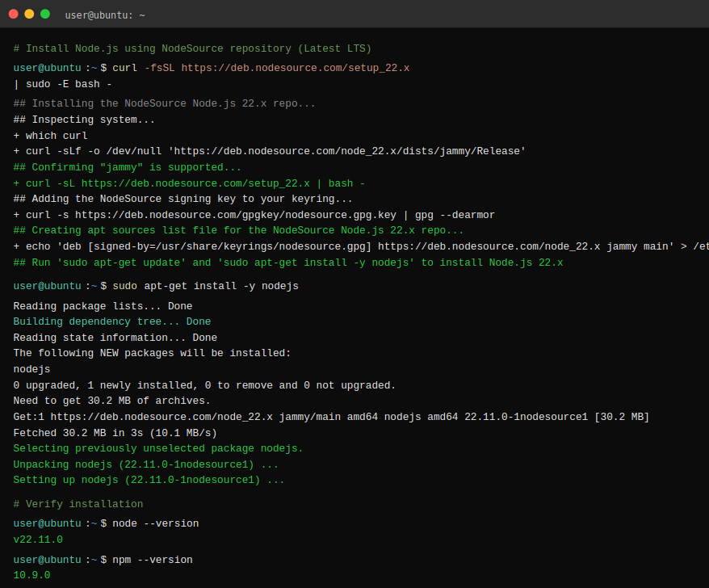Image resolution: width=709 pixels, height=588 pixels.
Task: Click the setup_22.x URL in the curl -fsSL command
Action: click(x=296, y=68)
